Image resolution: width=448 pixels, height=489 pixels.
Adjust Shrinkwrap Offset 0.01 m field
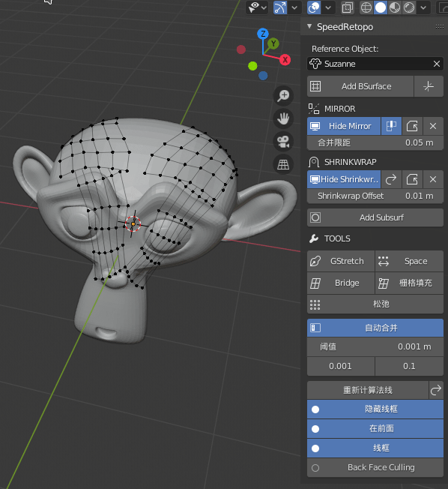[x=375, y=196]
